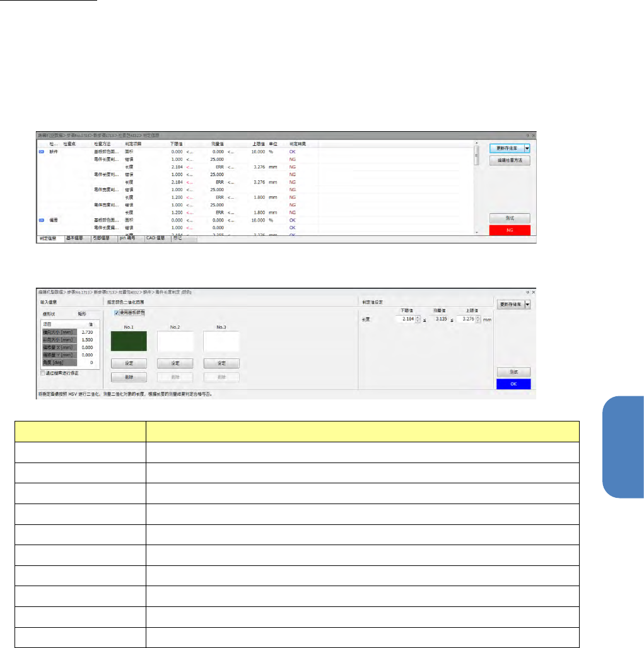Screen dimensions: 644x648
Task: Pin the lower component length panel
Action: pos(527,292)
